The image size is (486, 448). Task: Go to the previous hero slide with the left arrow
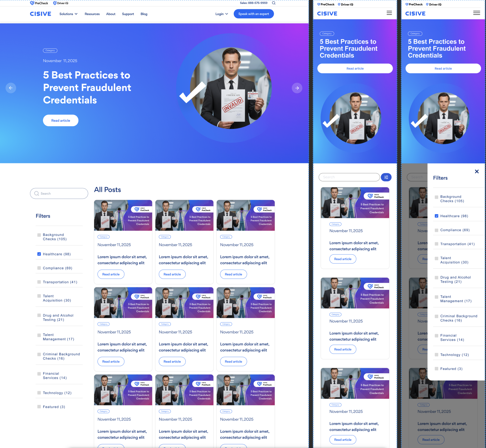pyautogui.click(x=11, y=88)
